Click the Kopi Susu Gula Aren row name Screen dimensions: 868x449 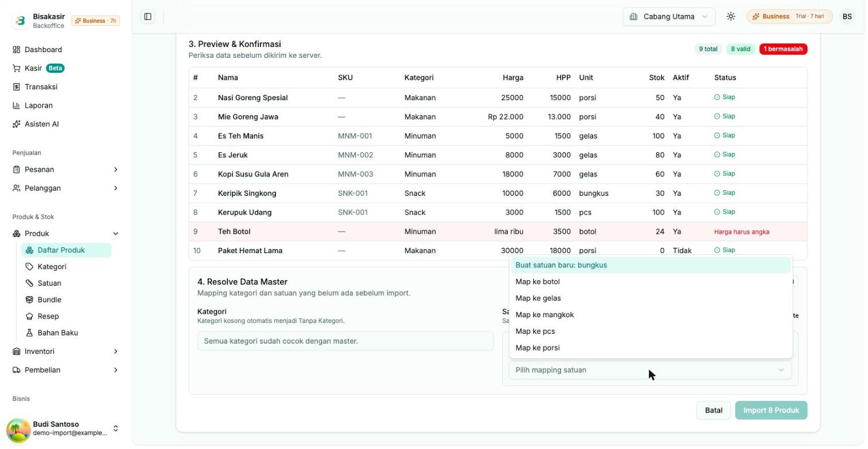(253, 175)
